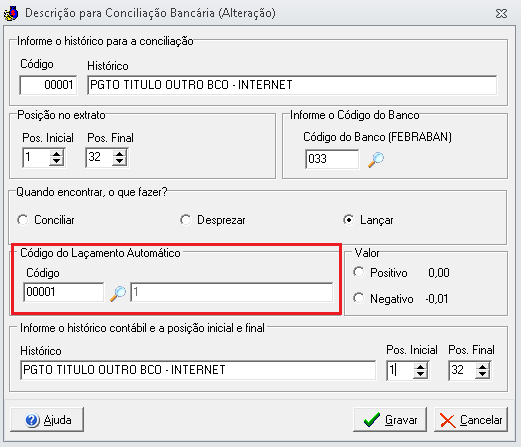Click the Código do Banco FEBRABAN field
Viewport: 521px width, 448px height.
click(332, 159)
